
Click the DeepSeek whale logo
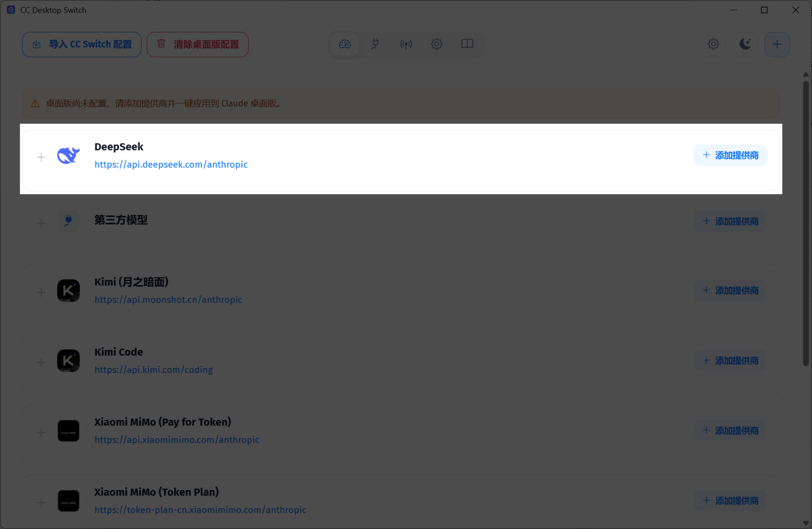pos(68,155)
